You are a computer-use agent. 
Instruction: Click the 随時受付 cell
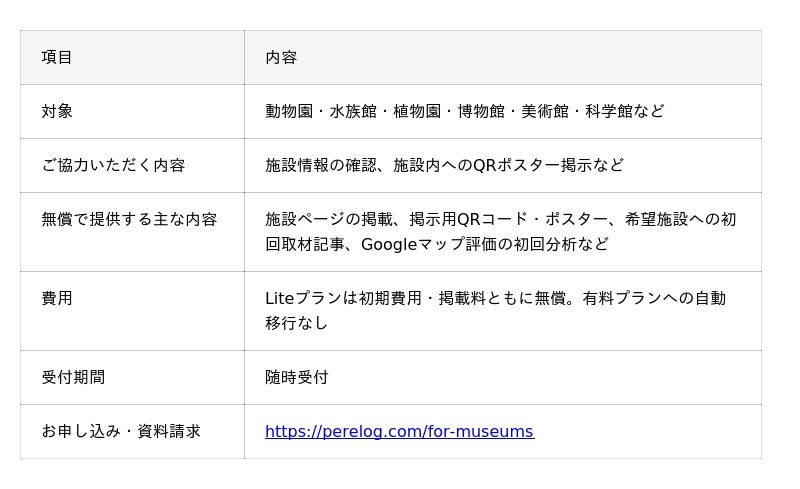(x=503, y=377)
